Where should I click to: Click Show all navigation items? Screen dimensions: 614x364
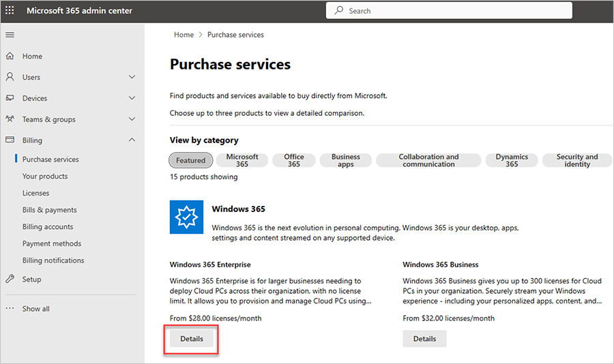(35, 308)
